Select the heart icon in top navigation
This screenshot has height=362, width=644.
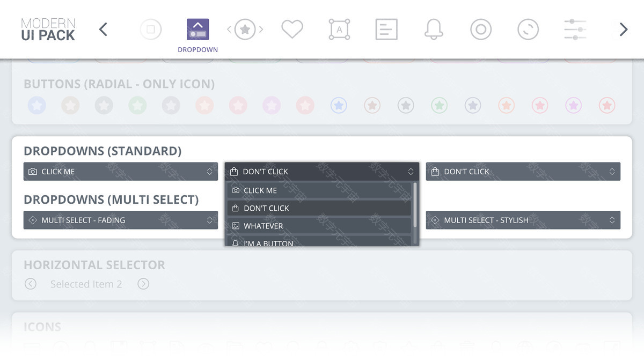pos(292,29)
